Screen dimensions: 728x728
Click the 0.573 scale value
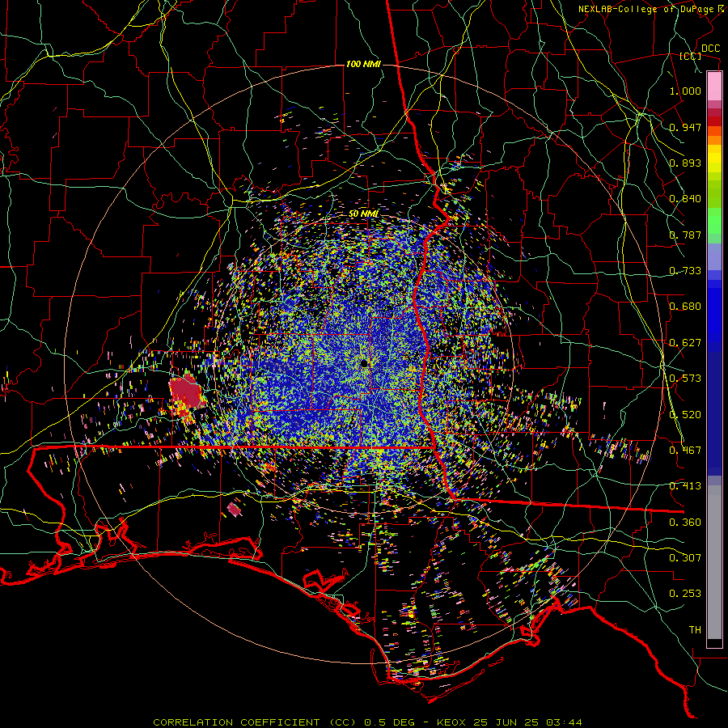[685, 379]
